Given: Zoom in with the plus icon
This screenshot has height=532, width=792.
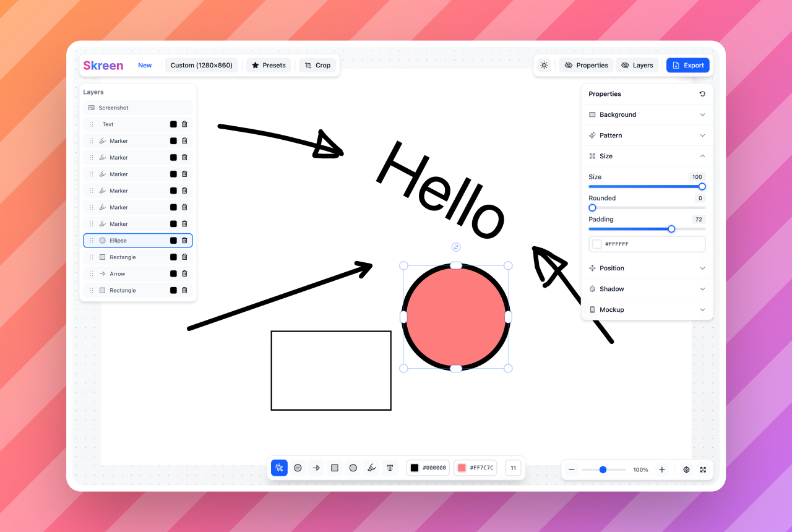Looking at the screenshot, I should tap(662, 470).
